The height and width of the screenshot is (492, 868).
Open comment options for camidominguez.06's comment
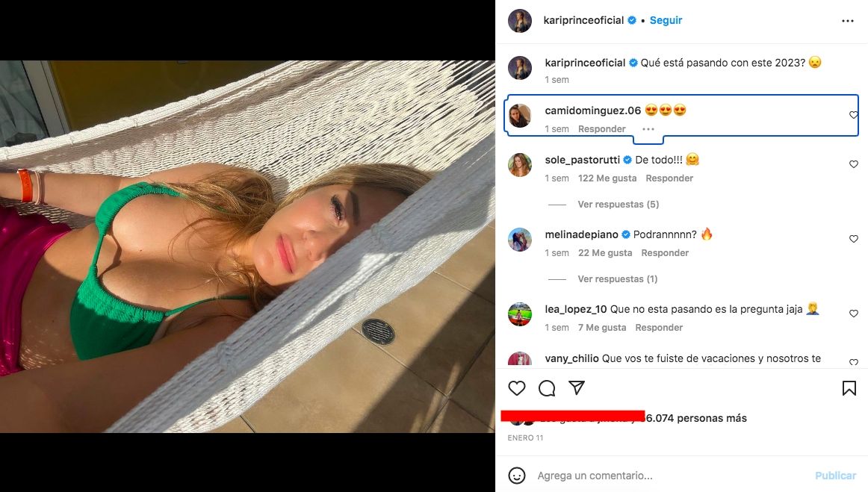tap(648, 129)
